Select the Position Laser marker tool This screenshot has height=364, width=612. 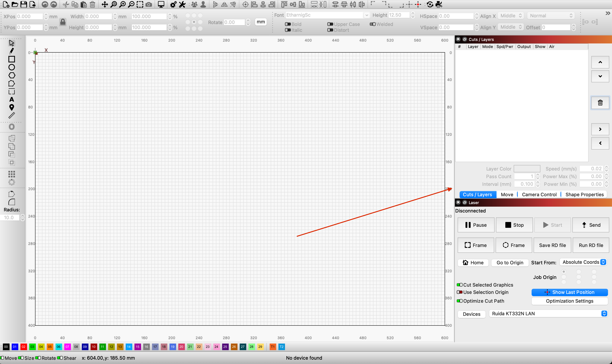pyautogui.click(x=12, y=108)
